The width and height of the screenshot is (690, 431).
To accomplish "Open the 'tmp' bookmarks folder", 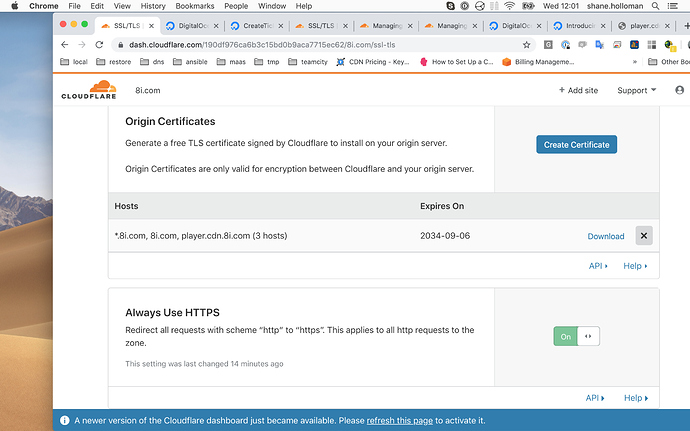I will [x=267, y=62].
